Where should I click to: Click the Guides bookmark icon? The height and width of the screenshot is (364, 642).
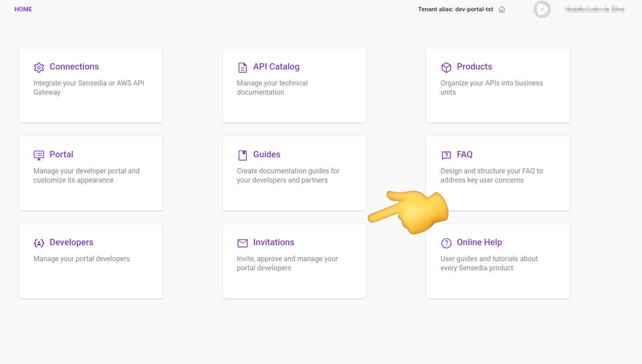(242, 155)
